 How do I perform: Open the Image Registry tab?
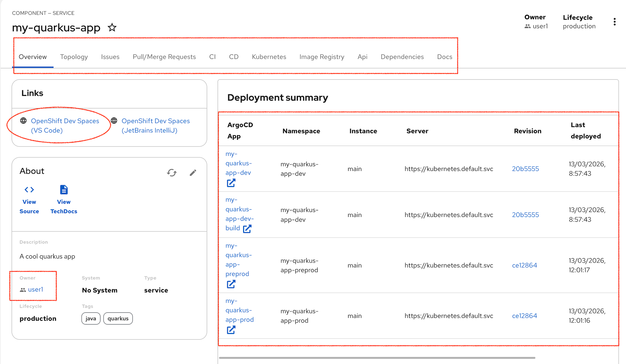322,57
